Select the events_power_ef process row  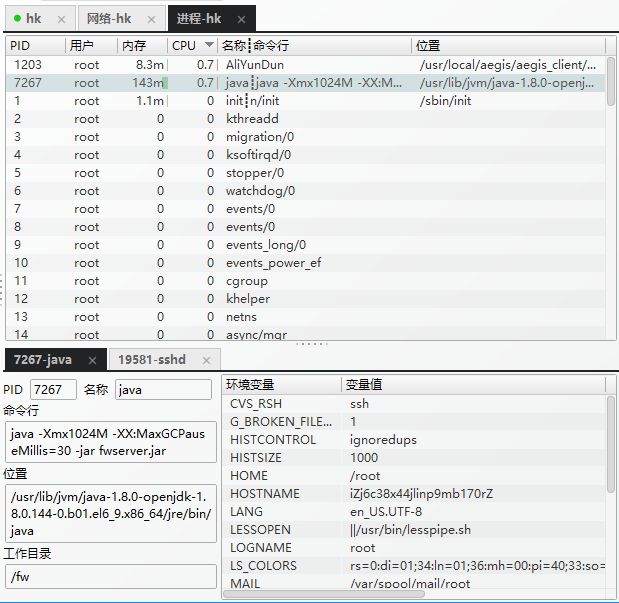(305, 263)
